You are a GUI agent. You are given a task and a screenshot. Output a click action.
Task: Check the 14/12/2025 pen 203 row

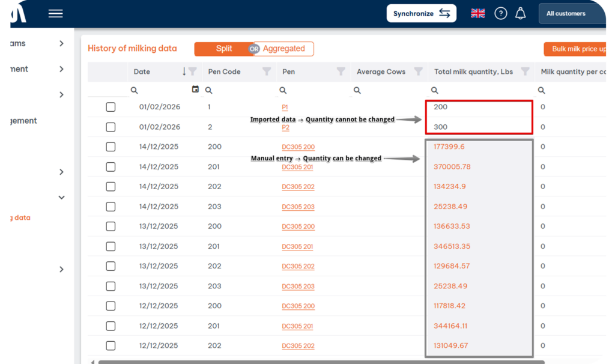[x=111, y=206]
